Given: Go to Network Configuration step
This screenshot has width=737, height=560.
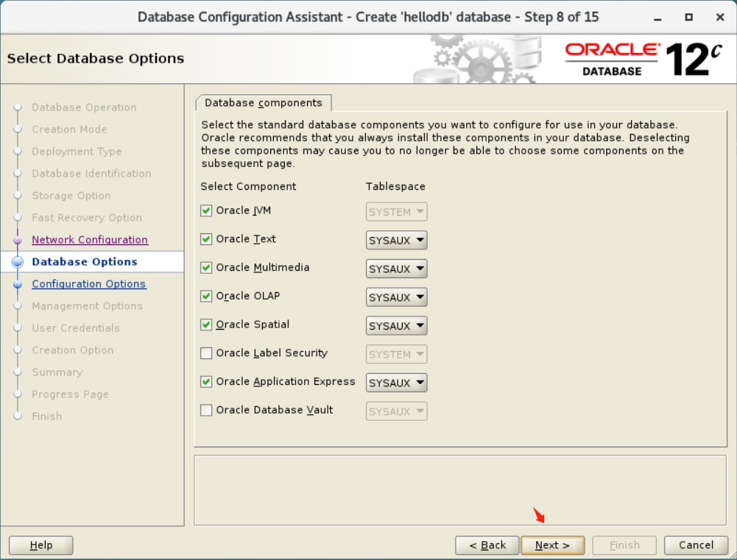Looking at the screenshot, I should pyautogui.click(x=90, y=240).
